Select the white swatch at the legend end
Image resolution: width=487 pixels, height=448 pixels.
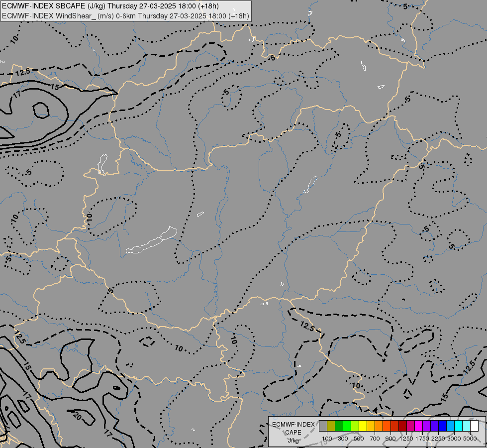click(474, 426)
